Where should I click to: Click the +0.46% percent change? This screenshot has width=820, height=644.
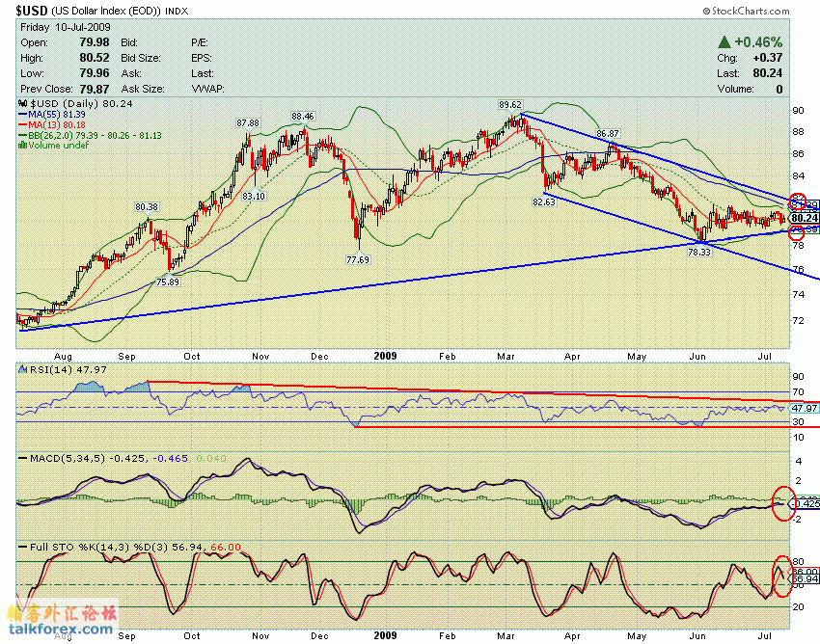759,42
